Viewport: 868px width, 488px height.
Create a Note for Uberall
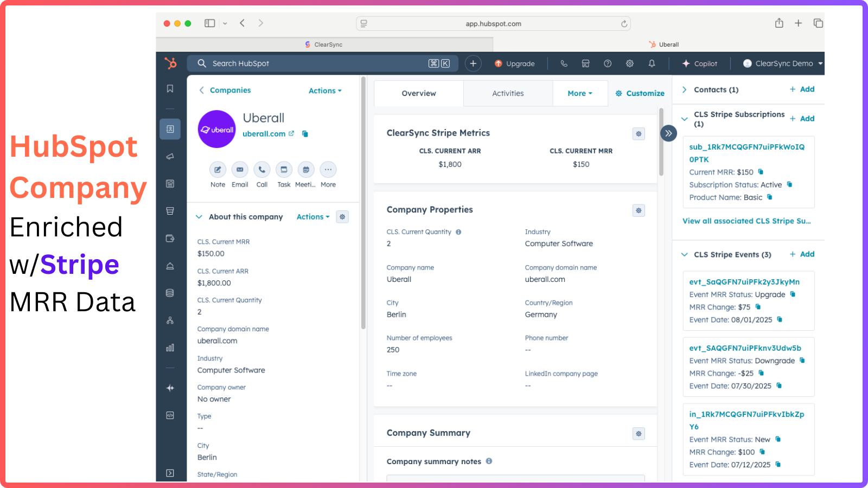[218, 170]
